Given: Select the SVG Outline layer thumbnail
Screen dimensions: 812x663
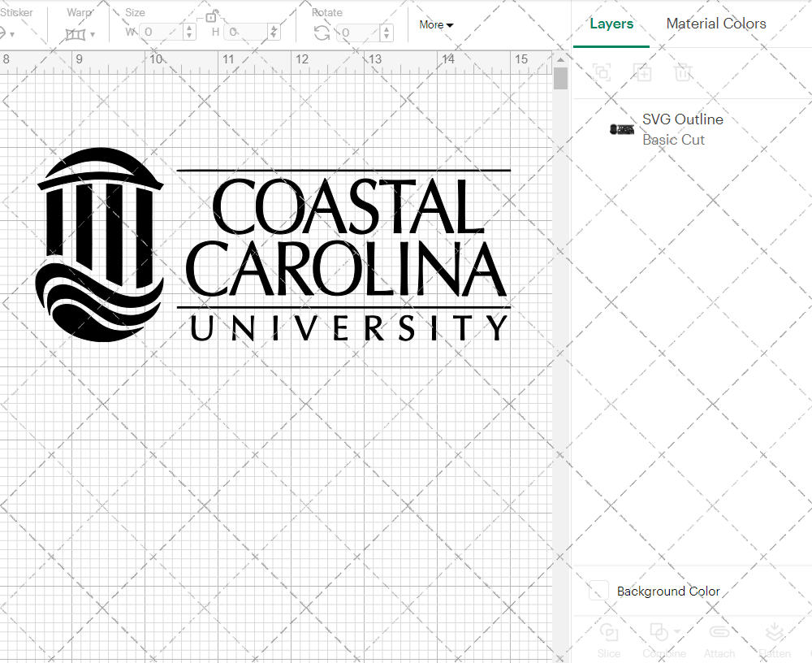Looking at the screenshot, I should coord(621,128).
